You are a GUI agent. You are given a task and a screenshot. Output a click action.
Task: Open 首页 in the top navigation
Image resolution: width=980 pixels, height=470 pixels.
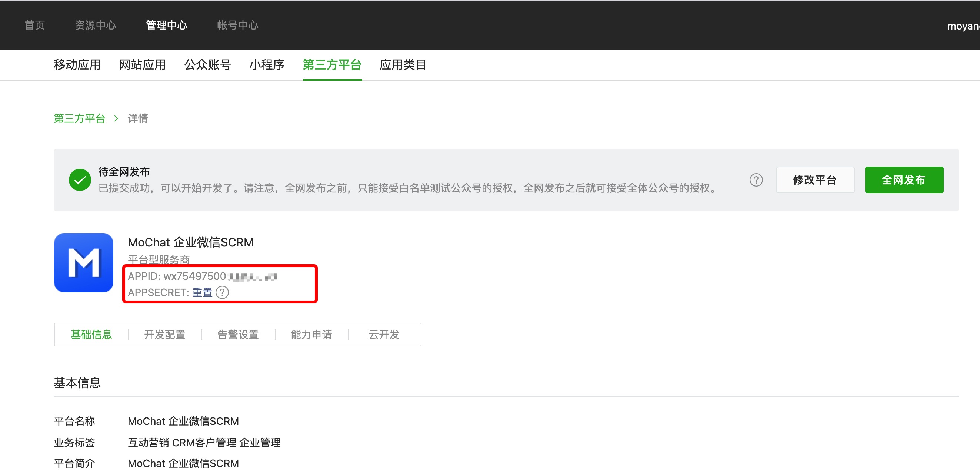point(34,26)
